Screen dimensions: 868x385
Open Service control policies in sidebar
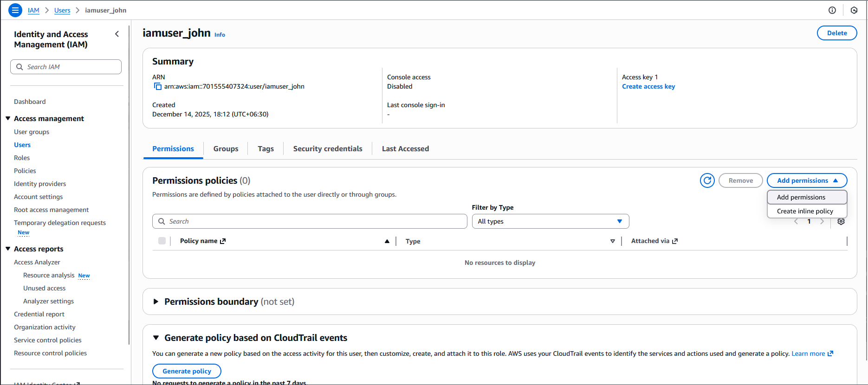(48, 340)
